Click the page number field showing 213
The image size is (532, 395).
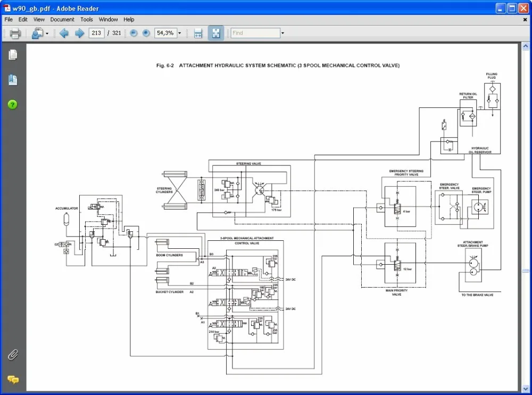click(96, 33)
